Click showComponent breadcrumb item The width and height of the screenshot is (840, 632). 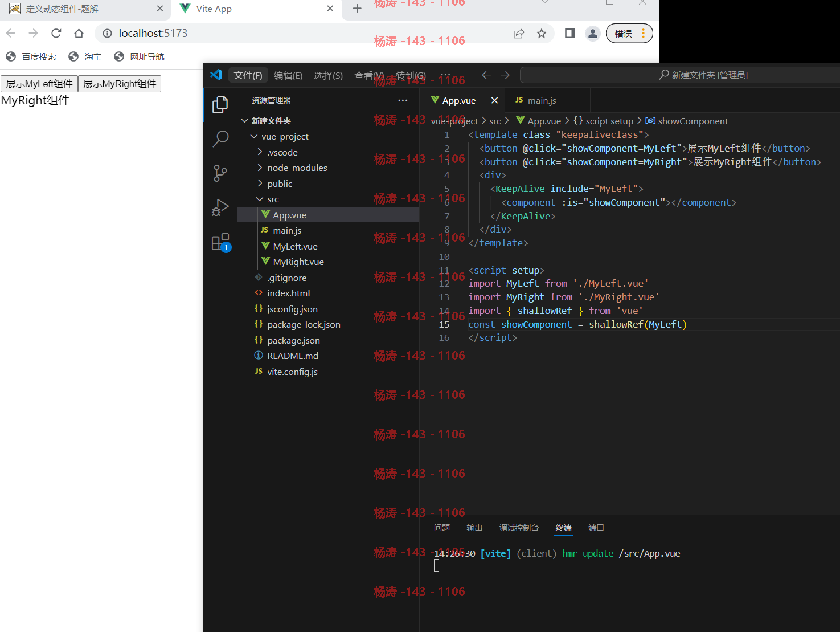click(x=686, y=121)
